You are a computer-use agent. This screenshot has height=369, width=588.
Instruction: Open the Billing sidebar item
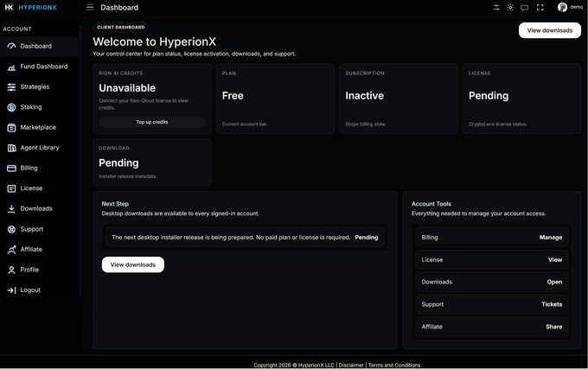click(39, 168)
